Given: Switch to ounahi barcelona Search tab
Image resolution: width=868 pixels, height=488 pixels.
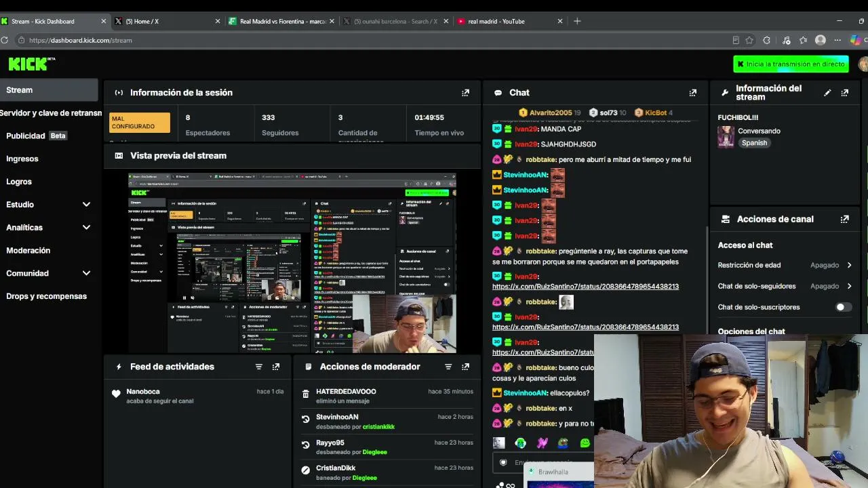Looking at the screenshot, I should coord(396,21).
